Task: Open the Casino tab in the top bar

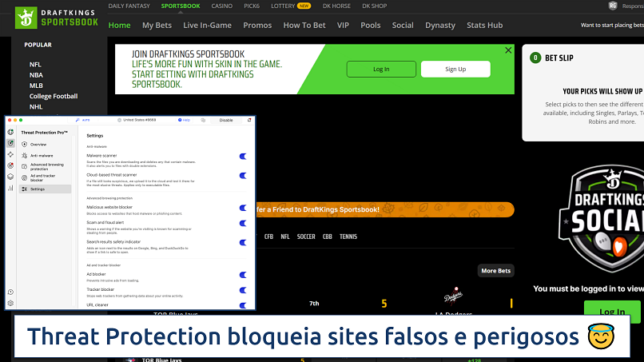Action: pyautogui.click(x=221, y=6)
